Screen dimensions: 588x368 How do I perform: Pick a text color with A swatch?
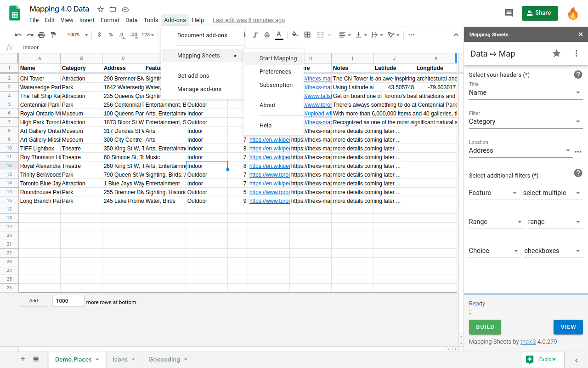279,34
